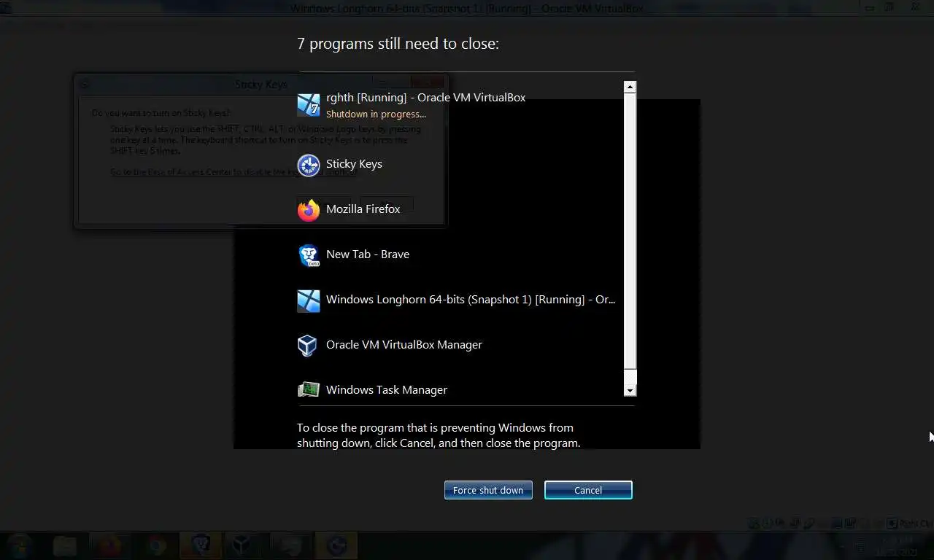Select the "Sticky Keys" list entry
The image size is (934, 560).
pyautogui.click(x=354, y=164)
